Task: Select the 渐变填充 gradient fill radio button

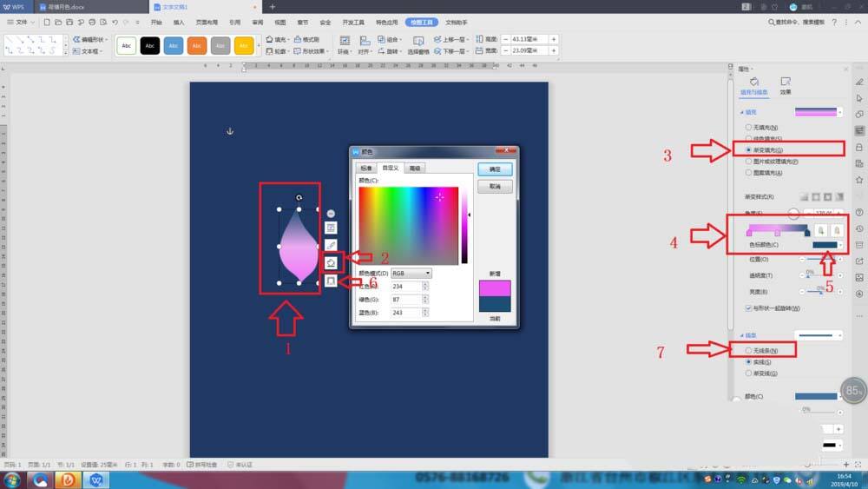Action: pos(748,150)
